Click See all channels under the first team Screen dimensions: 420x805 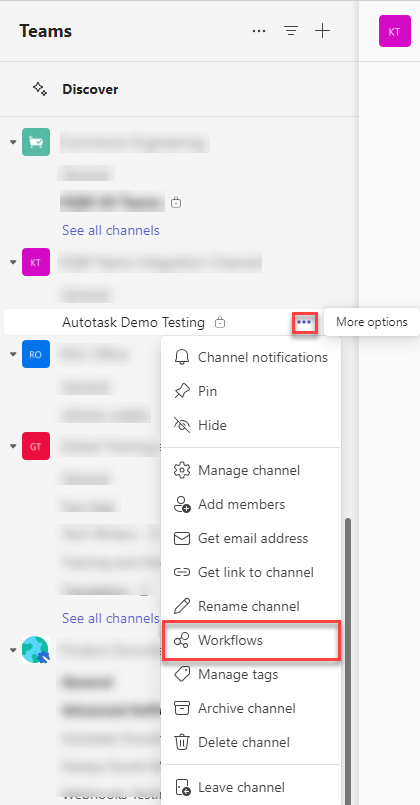click(x=111, y=230)
